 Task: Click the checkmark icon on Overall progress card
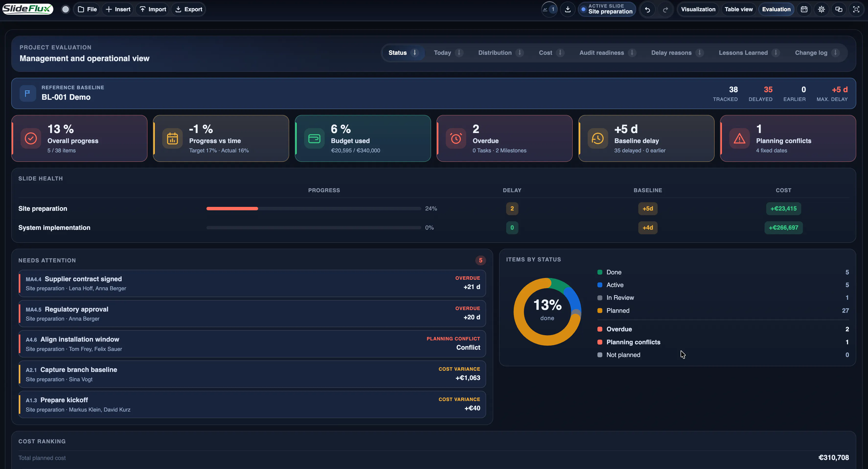31,138
